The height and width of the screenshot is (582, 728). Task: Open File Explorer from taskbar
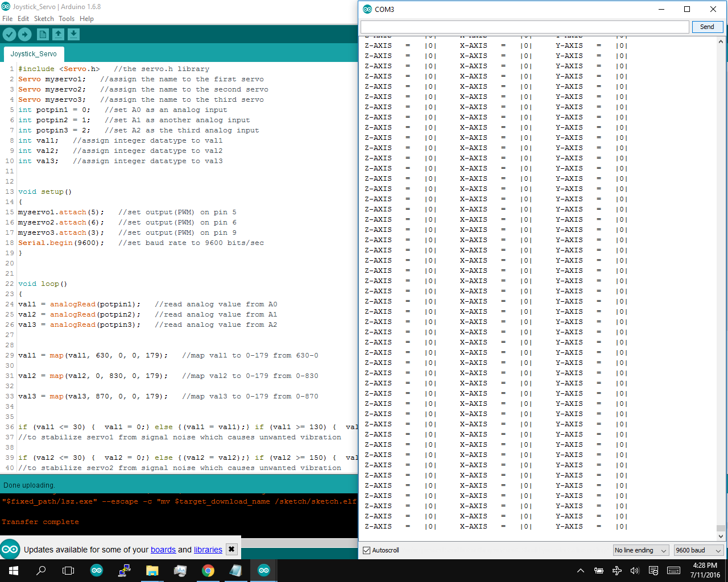point(152,571)
